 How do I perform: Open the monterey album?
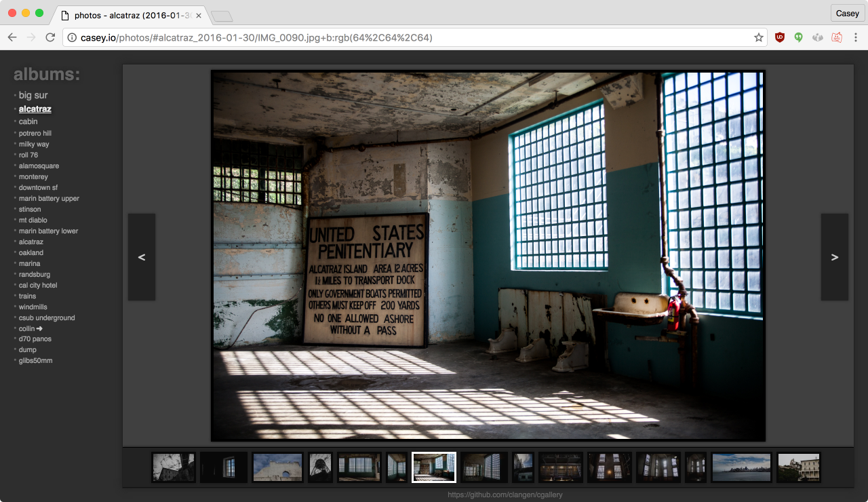point(33,176)
